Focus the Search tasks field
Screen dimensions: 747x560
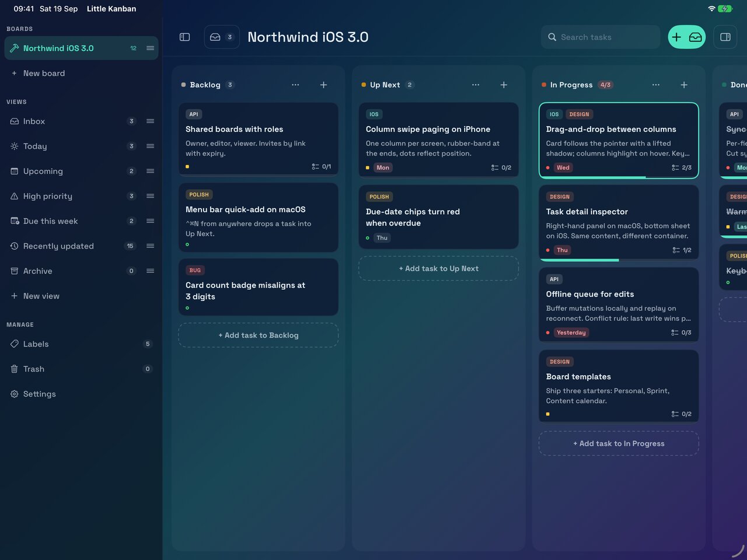[x=601, y=37]
